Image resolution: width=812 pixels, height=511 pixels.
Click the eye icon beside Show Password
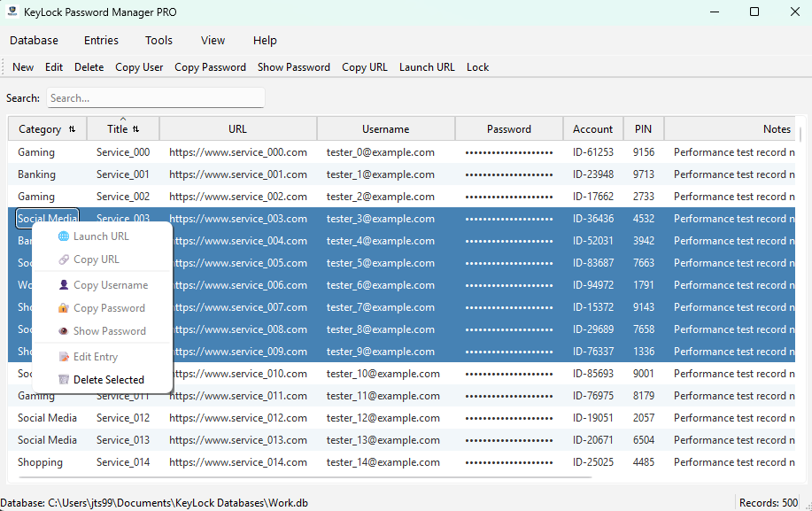[x=64, y=331]
